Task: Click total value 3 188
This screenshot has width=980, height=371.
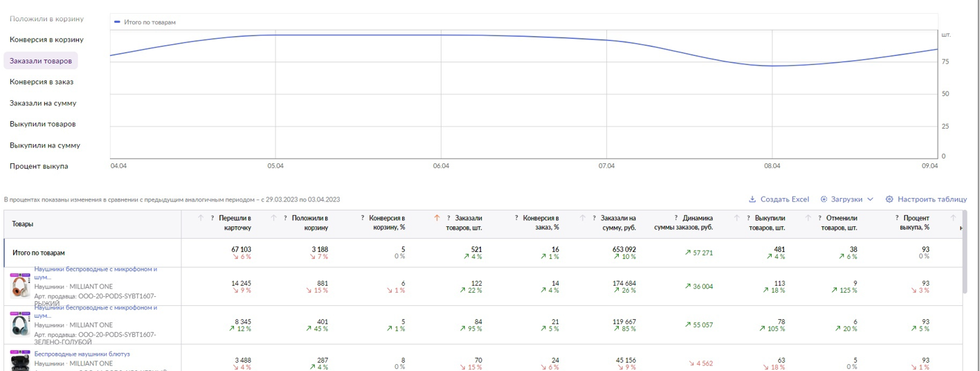Action: 320,249
